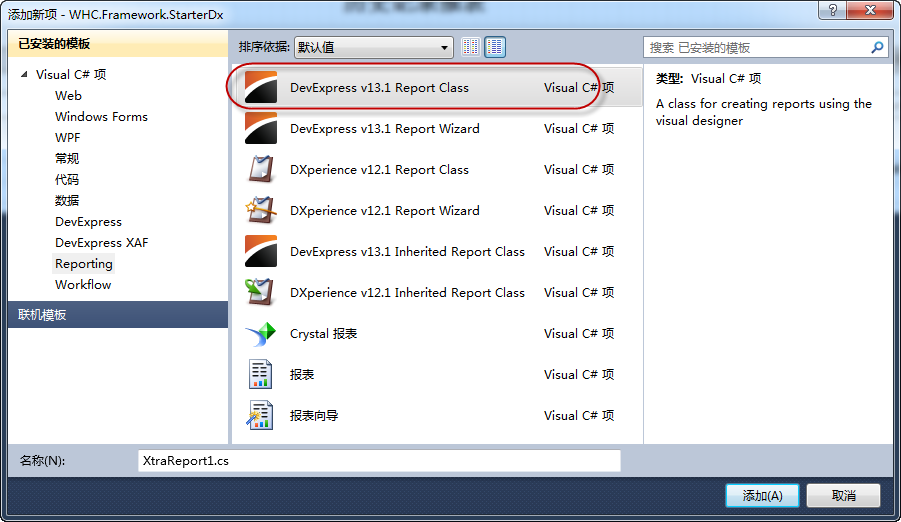Select the Crystal 报表 icon
Viewport: 901px width, 522px height.
261,333
